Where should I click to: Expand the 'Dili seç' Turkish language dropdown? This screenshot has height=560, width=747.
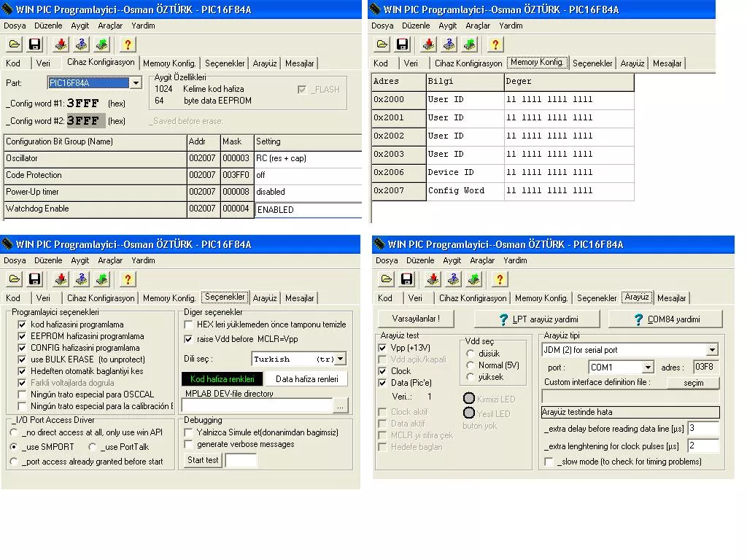(x=340, y=359)
